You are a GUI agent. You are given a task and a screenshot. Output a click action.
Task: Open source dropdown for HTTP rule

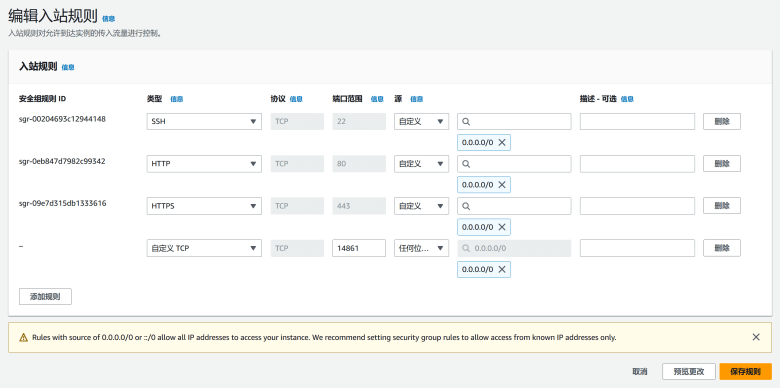[421, 164]
